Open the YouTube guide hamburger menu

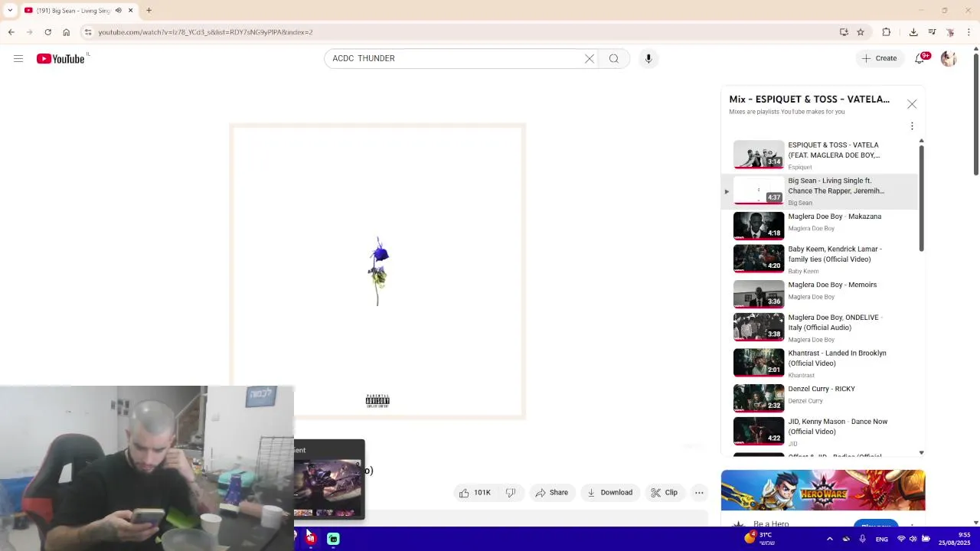[x=18, y=58]
